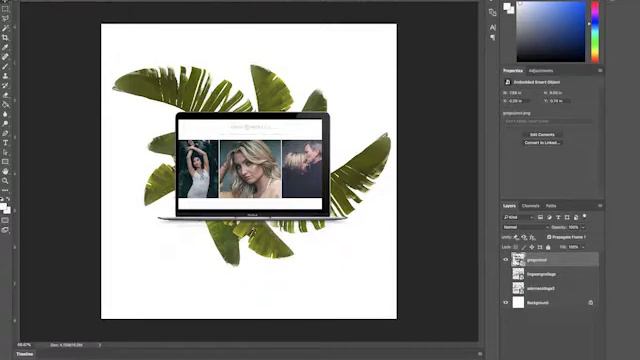This screenshot has width=640, height=360.
Task: Toggle lock image pixels
Action: (x=524, y=247)
